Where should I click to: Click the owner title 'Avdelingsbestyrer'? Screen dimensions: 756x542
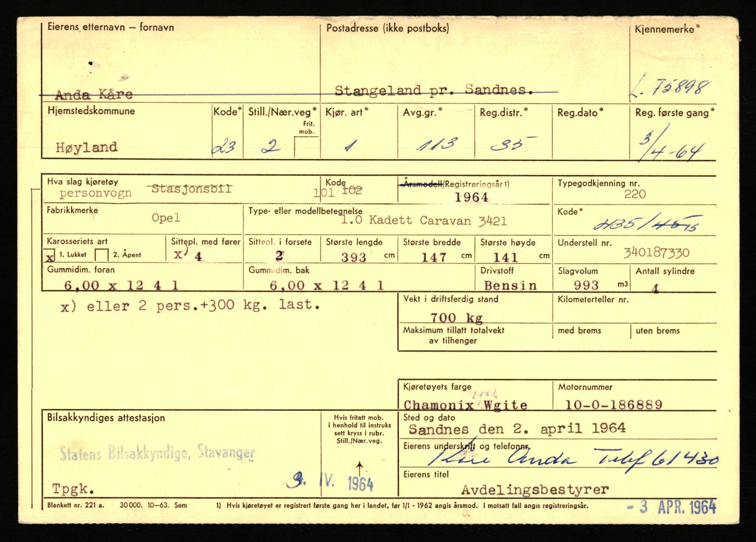[x=535, y=490]
